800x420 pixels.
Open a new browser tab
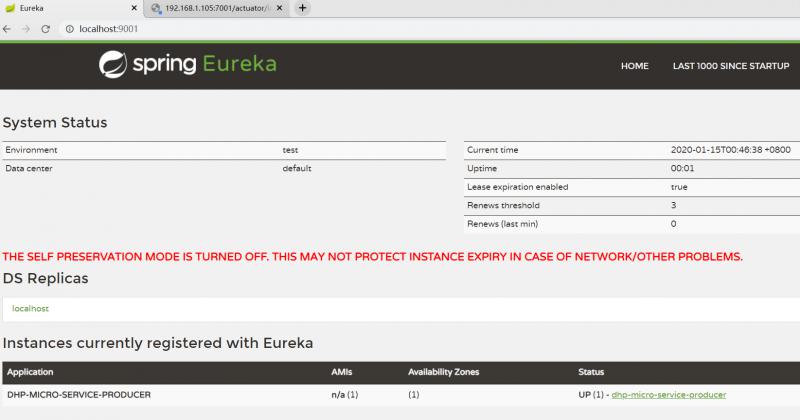[x=303, y=8]
